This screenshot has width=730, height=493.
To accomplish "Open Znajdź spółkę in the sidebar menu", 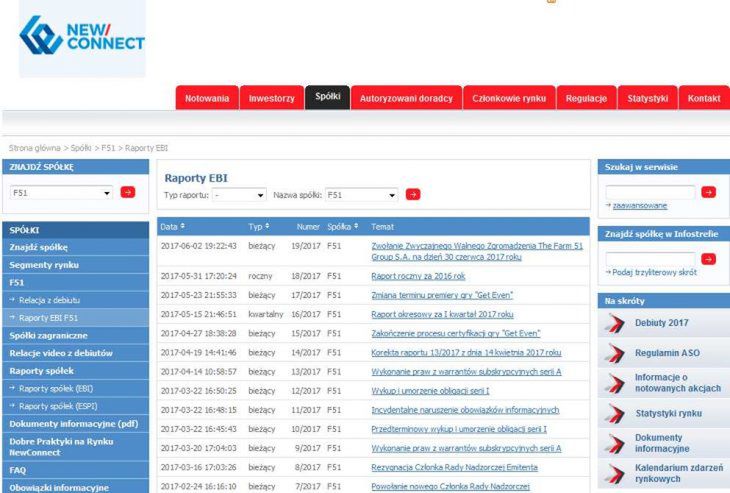I will (75, 247).
